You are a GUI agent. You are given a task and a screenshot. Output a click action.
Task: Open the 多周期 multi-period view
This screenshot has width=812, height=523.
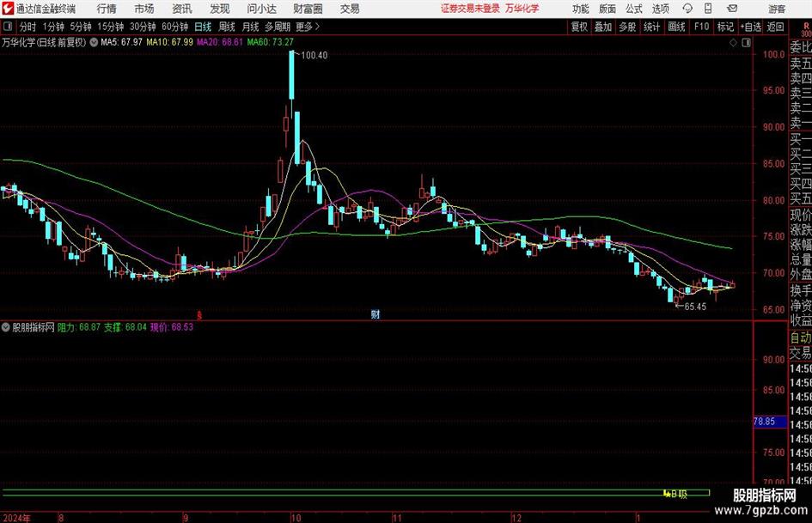point(278,27)
